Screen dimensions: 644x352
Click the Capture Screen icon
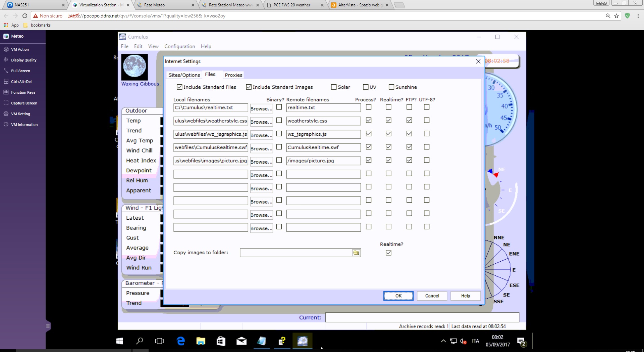pyautogui.click(x=6, y=103)
